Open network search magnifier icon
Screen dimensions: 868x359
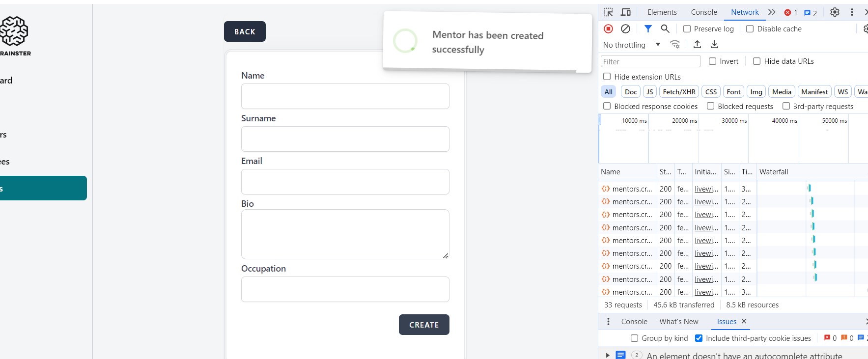click(665, 29)
